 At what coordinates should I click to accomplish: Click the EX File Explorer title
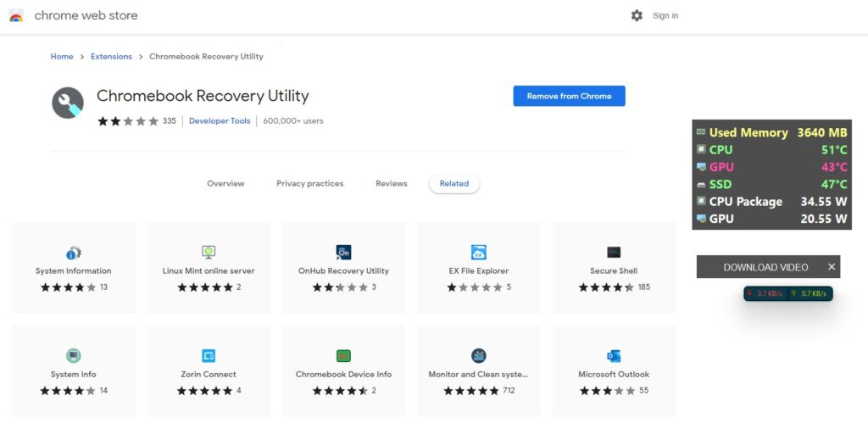click(x=478, y=270)
